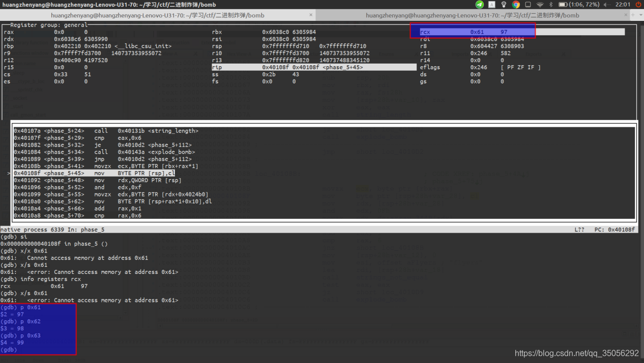The image size is (644, 363).
Task: Click the '$2 = 97' output line
Action: coord(12,315)
